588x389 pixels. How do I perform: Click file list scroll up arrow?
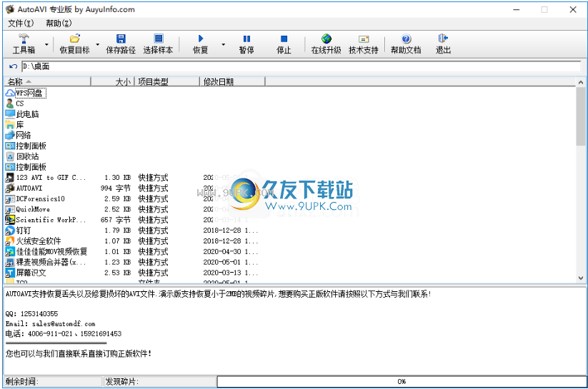pos(581,82)
